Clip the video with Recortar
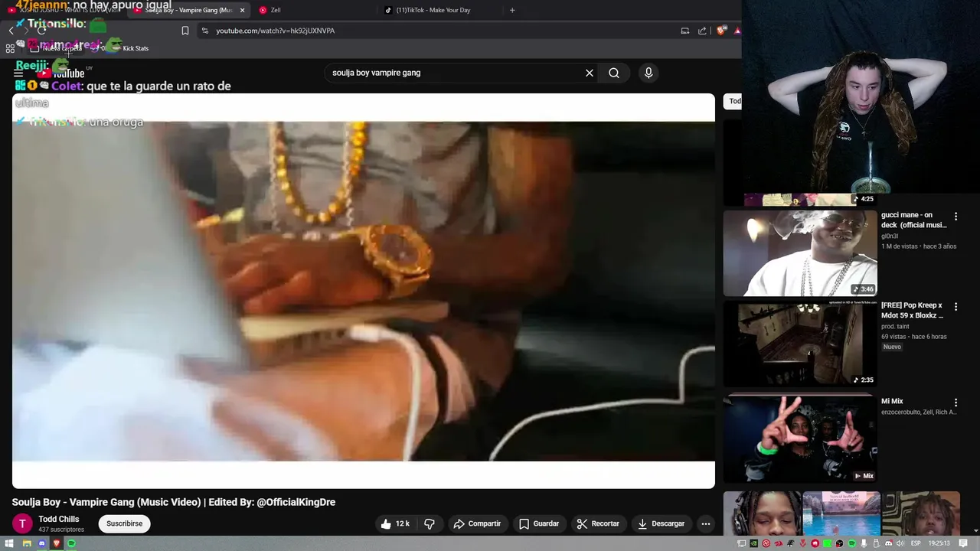 (x=598, y=523)
